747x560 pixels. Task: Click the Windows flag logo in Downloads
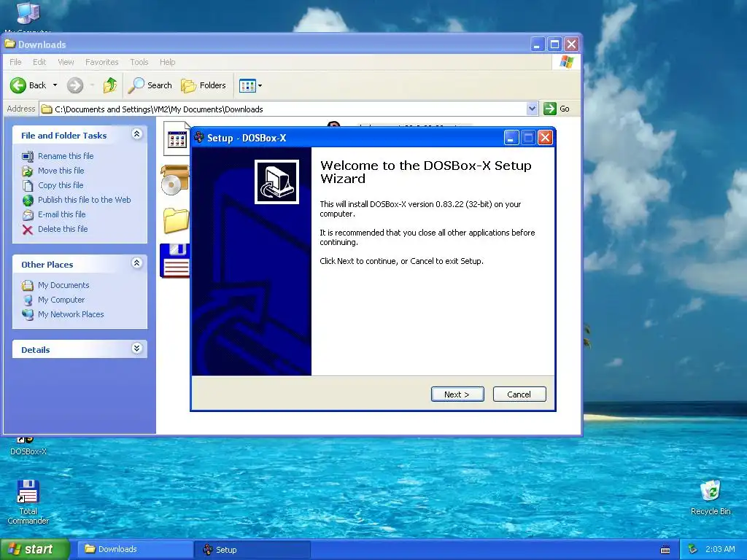(566, 62)
